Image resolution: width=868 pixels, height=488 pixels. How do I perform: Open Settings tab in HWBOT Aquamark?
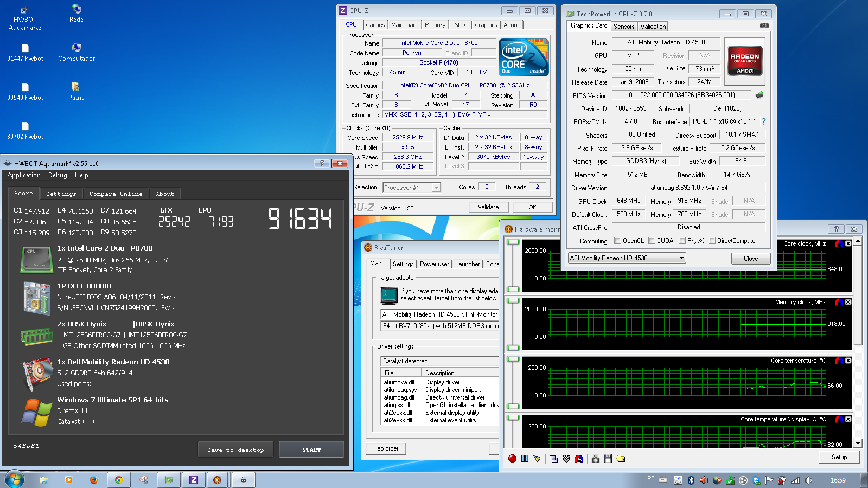coord(61,194)
